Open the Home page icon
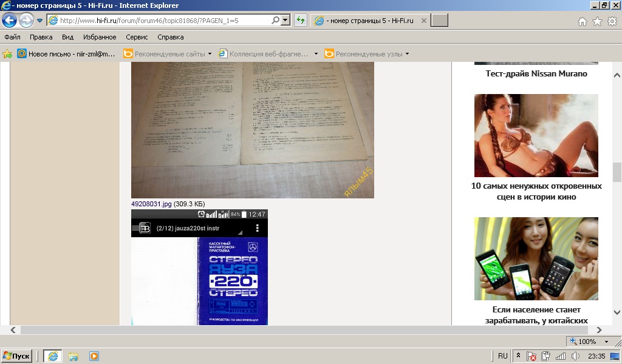 [583, 21]
